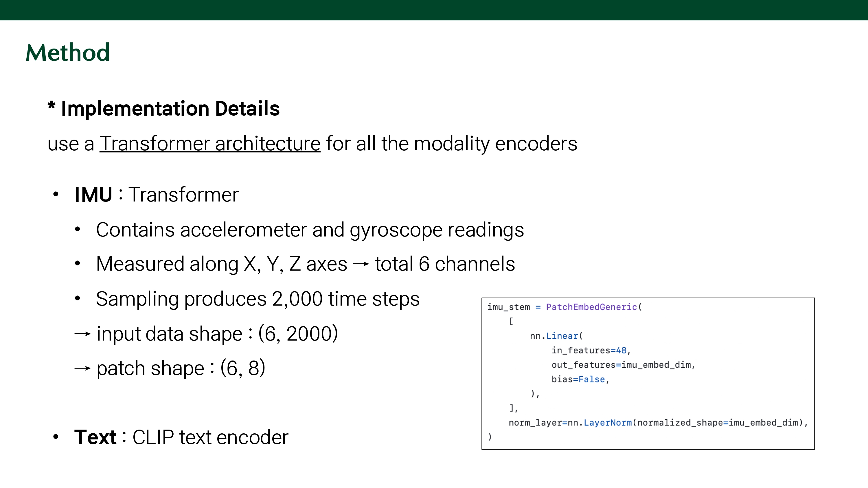The height and width of the screenshot is (488, 868).
Task: Click the underlined Transformer architecture text
Action: click(209, 144)
